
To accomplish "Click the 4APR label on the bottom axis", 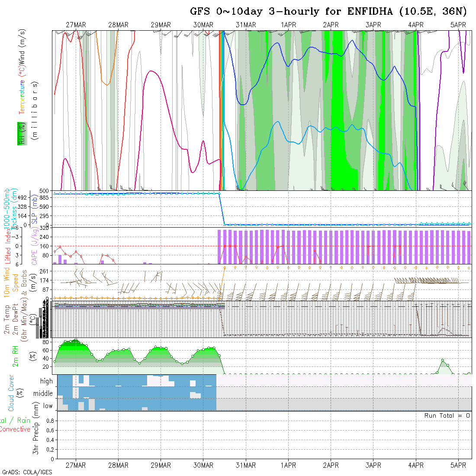I will click(416, 465).
